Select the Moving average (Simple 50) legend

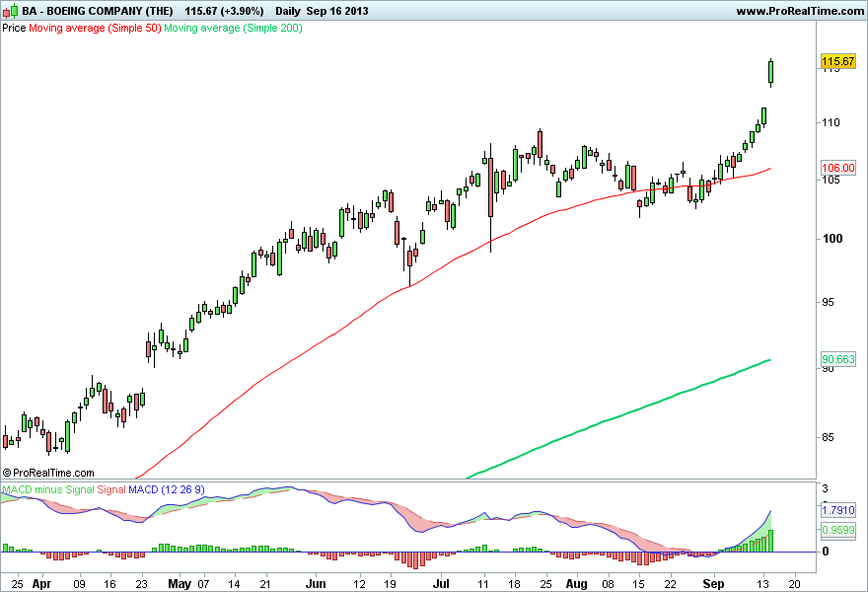[95, 28]
